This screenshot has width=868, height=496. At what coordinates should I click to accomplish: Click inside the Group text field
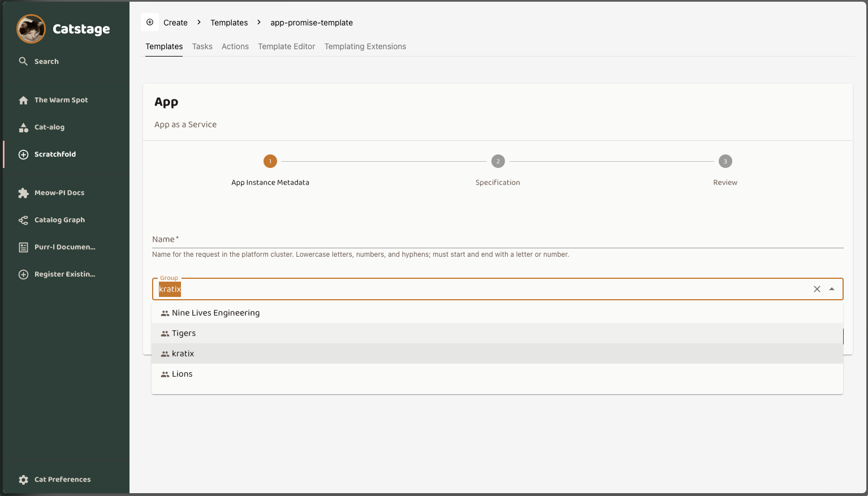coord(481,289)
